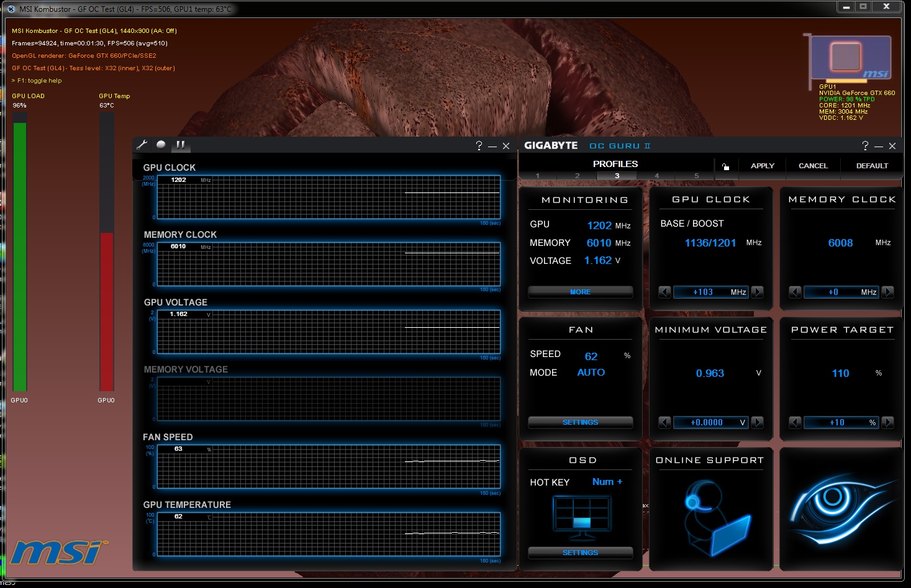911x588 pixels.
Task: Click the GPU TEMPERATURE graph
Action: pos(329,534)
